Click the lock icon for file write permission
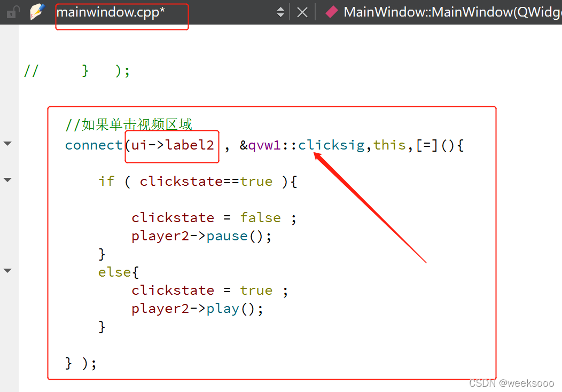 pos(12,12)
